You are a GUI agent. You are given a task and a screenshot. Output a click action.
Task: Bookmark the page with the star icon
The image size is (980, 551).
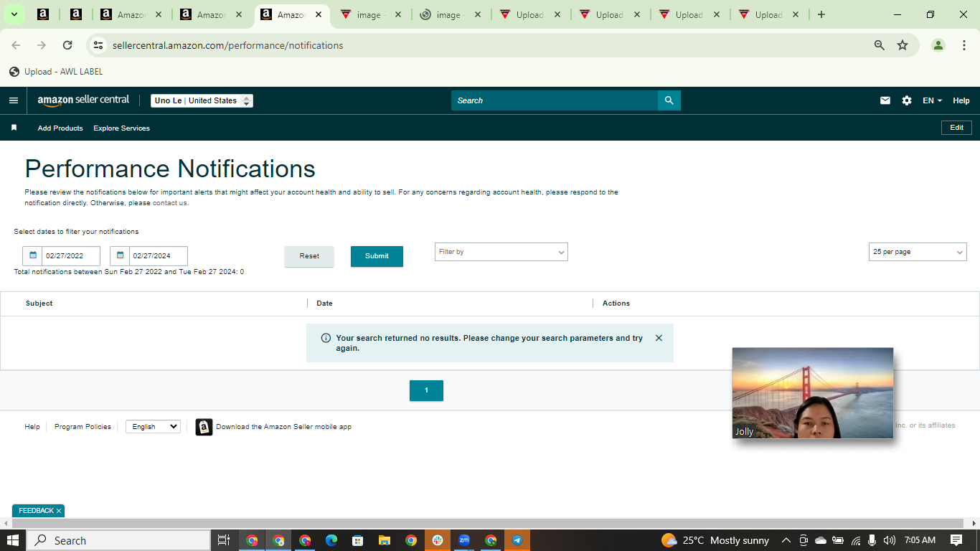903,45
